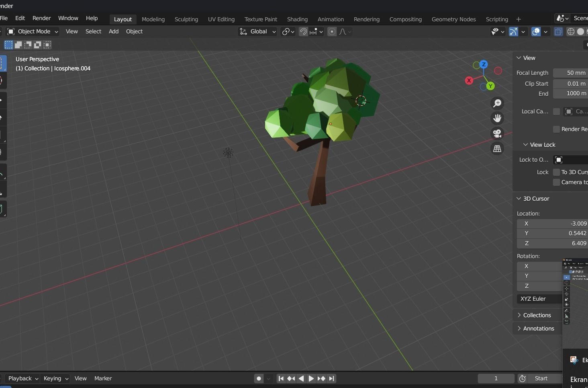Toggle X-ray mode
Screen dimensions: 588x388
[558, 31]
